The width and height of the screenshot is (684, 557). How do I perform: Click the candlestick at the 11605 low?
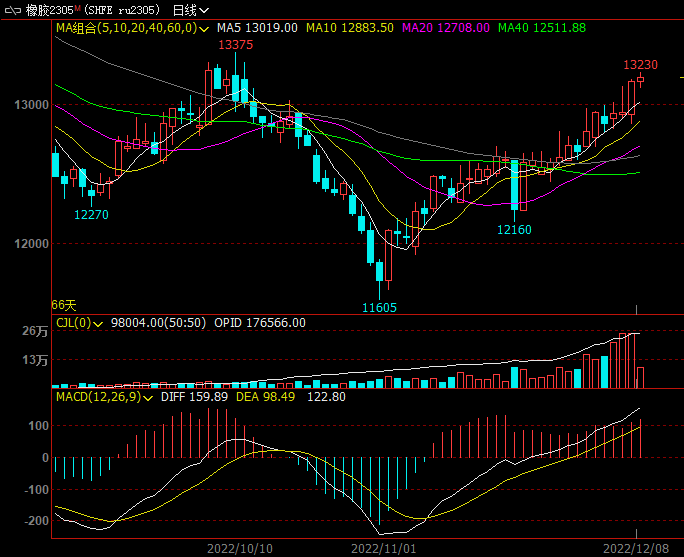(x=380, y=271)
